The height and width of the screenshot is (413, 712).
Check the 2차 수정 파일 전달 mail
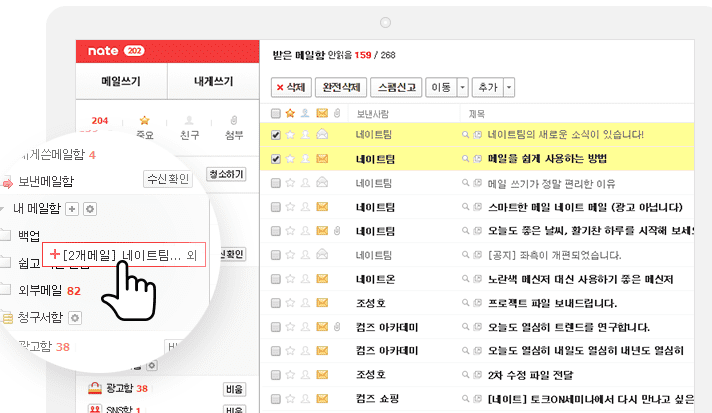coord(276,375)
